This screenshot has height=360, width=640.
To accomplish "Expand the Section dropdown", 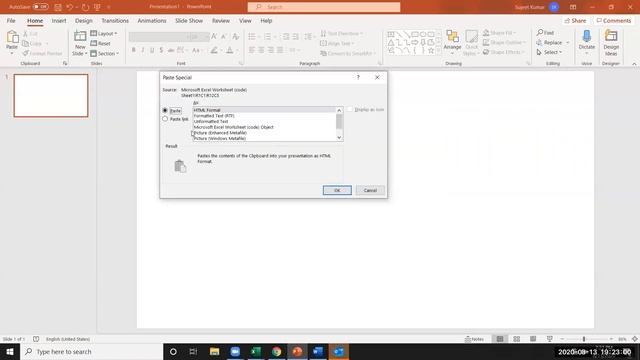I will (x=104, y=53).
